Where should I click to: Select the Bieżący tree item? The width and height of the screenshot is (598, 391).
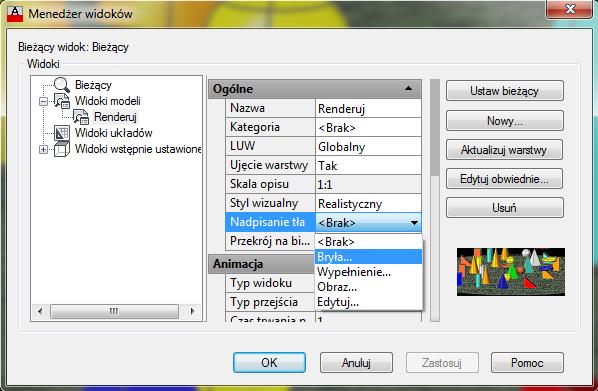(x=93, y=85)
